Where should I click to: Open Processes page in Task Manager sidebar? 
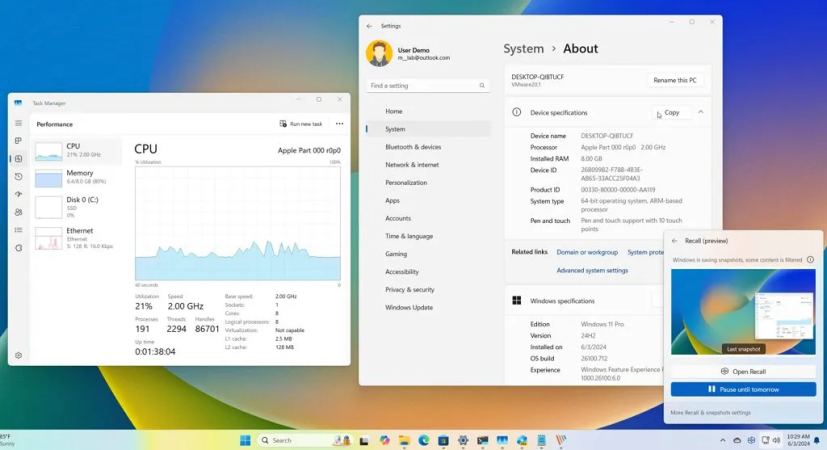point(18,141)
